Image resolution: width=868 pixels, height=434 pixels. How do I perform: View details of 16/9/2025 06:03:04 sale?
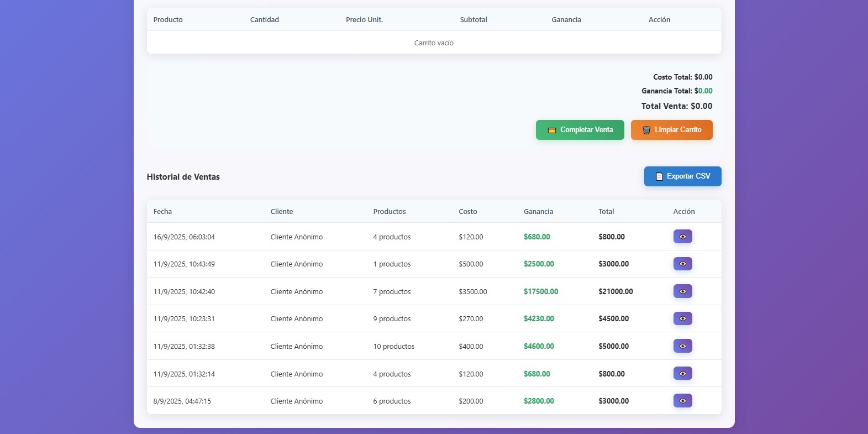(682, 237)
